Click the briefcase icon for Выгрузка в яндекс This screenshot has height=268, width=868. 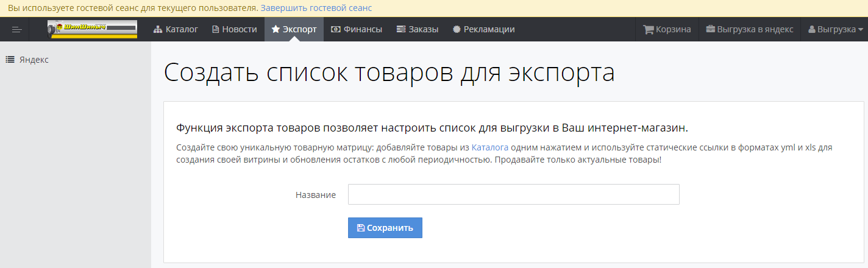[x=710, y=29]
